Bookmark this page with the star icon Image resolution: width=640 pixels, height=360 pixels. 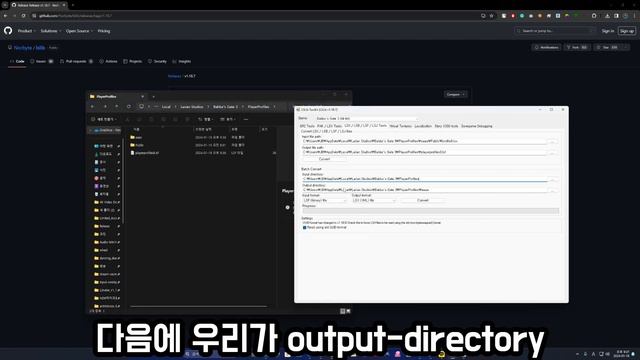point(492,16)
